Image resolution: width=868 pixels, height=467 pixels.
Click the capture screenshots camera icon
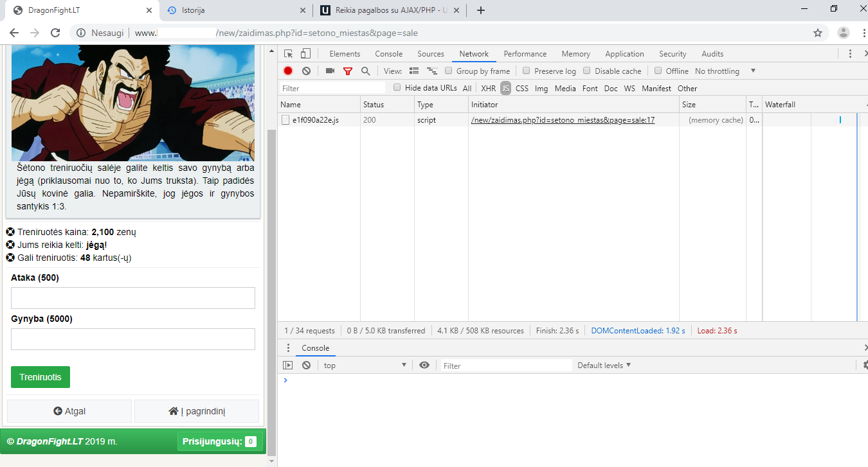[330, 71]
